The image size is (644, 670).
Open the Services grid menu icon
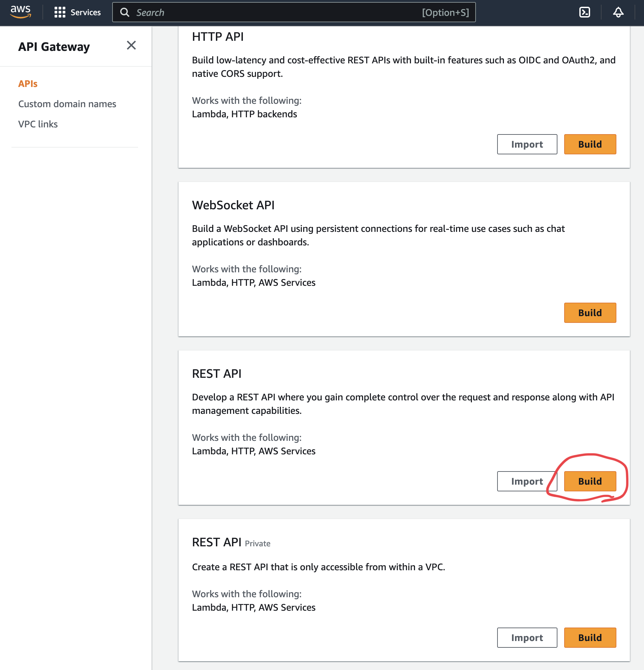pos(60,12)
